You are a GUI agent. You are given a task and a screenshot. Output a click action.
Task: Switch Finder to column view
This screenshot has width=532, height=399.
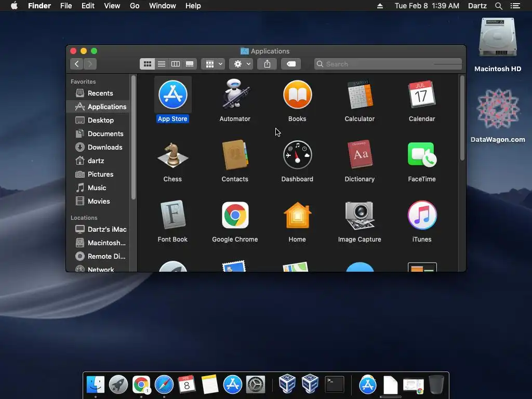click(x=176, y=64)
